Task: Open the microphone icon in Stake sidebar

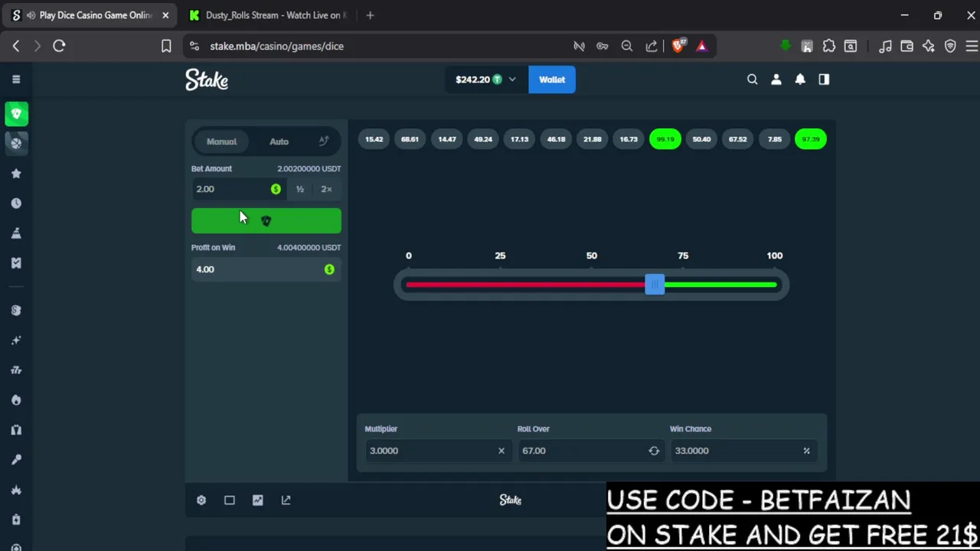Action: point(16,459)
